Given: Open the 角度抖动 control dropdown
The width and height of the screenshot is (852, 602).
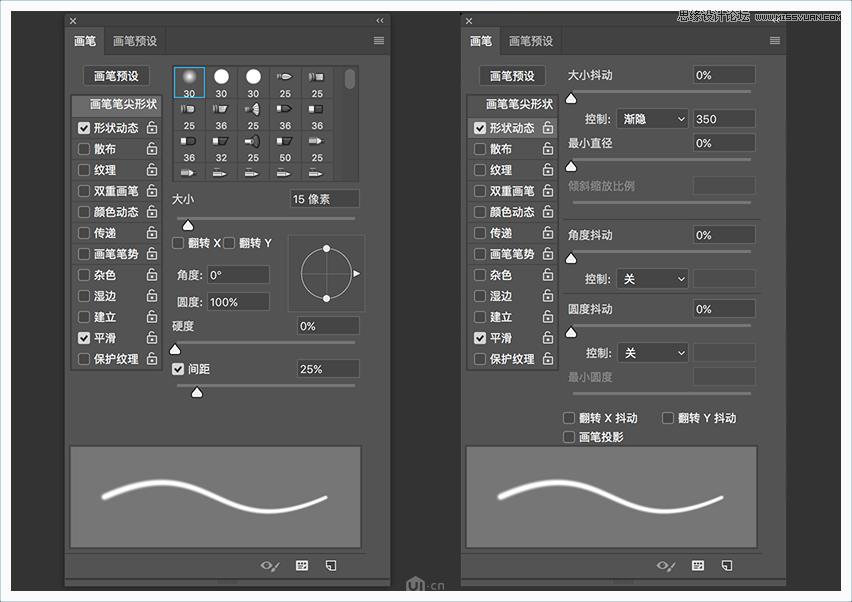Looking at the screenshot, I should [654, 278].
